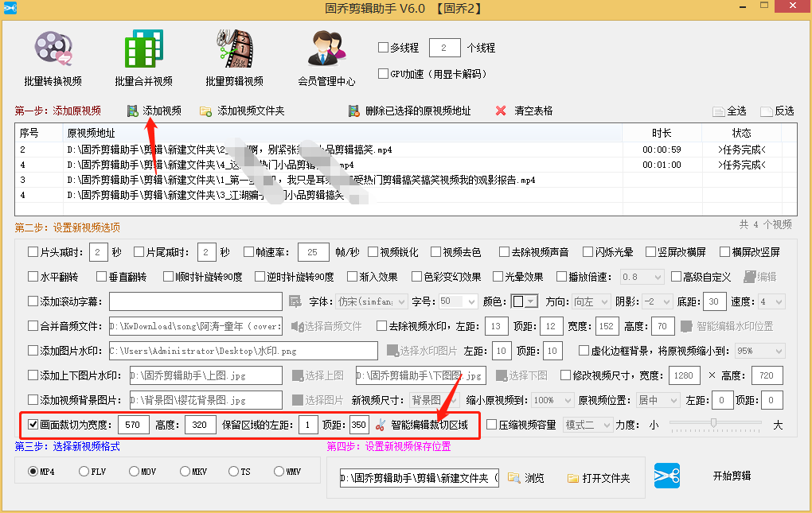Click the 反选 page icon
This screenshot has height=513, width=812.
767,111
